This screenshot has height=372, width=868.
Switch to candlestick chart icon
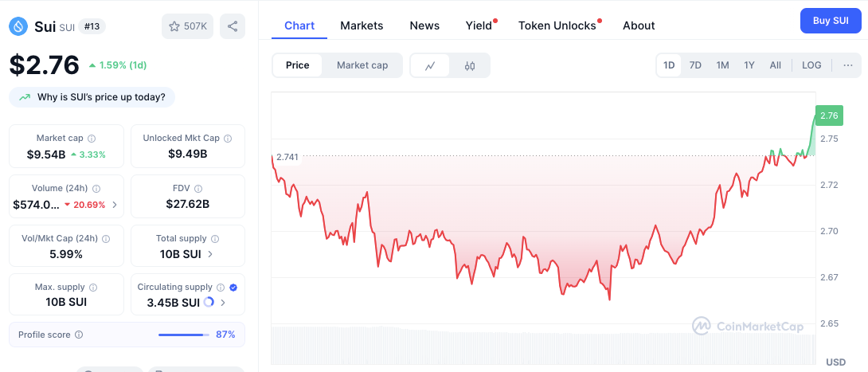tap(470, 65)
